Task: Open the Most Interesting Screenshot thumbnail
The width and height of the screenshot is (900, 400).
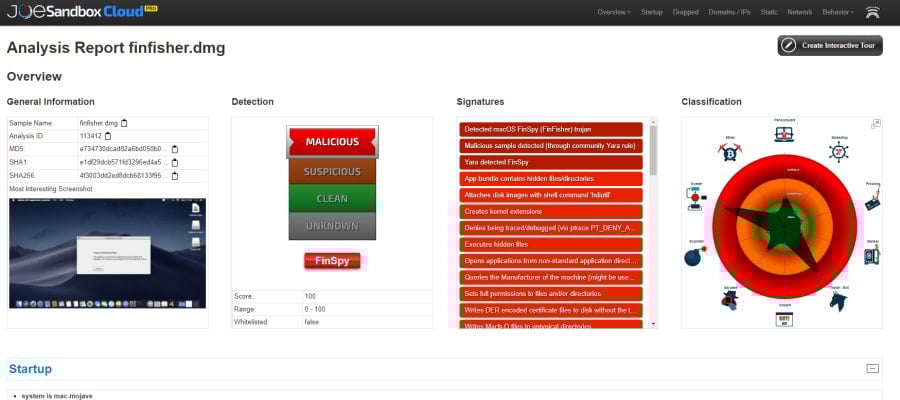Action: (x=107, y=253)
